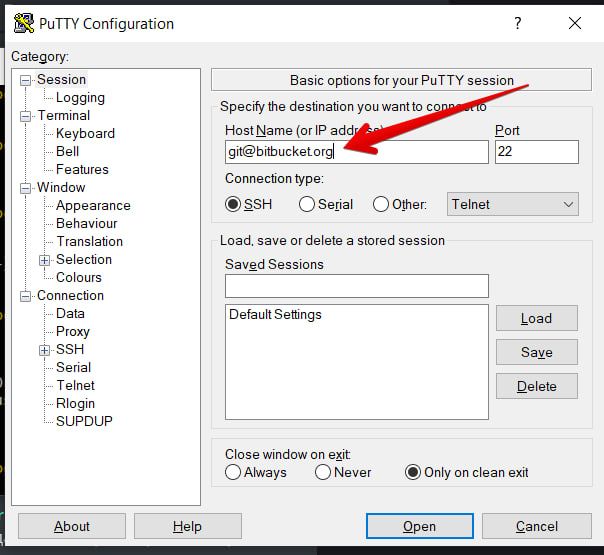Click the Load button
The height and width of the screenshot is (555, 604).
(537, 318)
